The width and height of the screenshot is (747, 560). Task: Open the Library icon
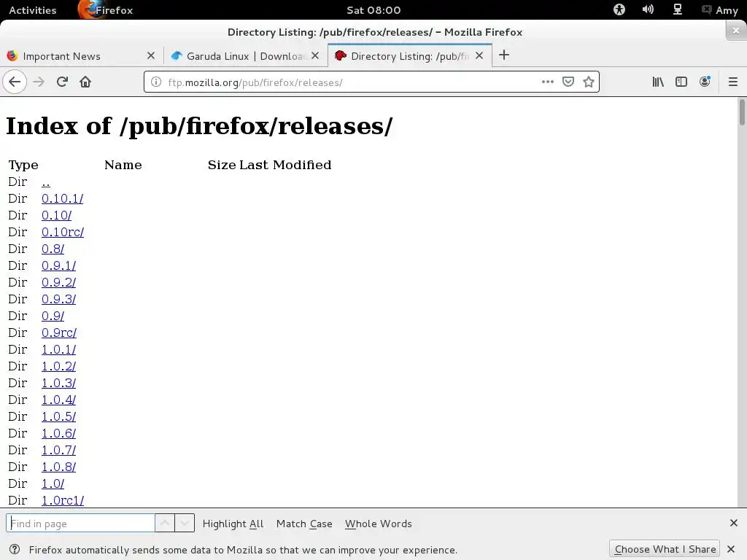pos(658,82)
